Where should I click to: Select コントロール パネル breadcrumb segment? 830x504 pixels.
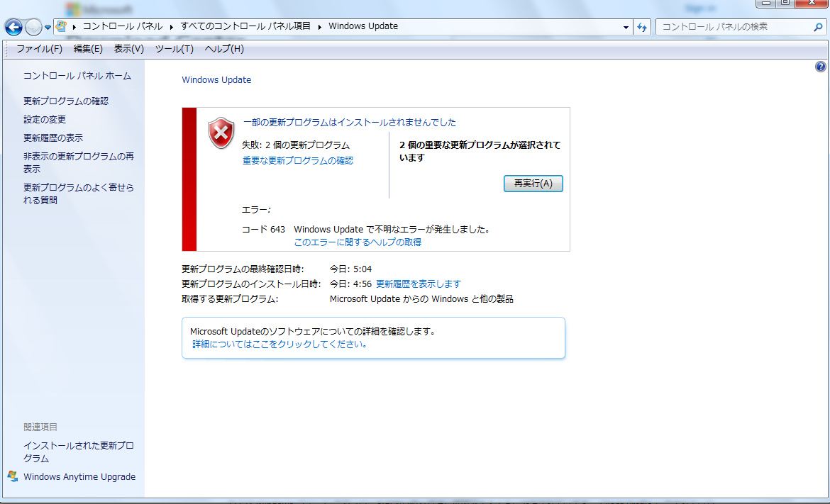[x=122, y=26]
